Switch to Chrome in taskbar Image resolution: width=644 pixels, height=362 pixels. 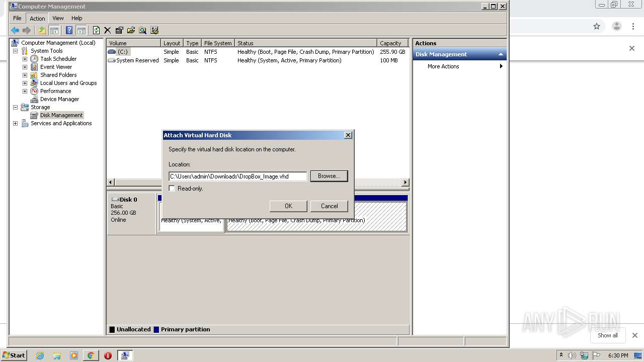click(x=91, y=355)
